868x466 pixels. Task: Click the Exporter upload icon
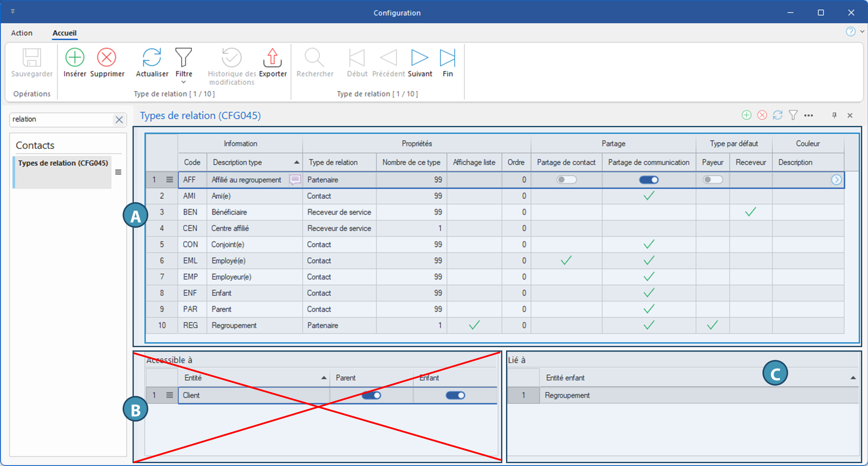coord(272,58)
